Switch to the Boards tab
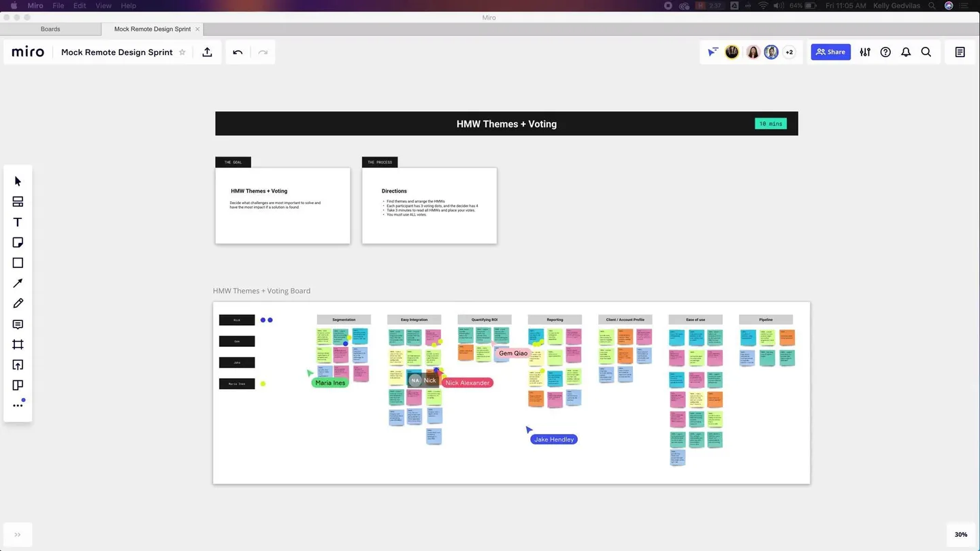980x551 pixels. click(x=50, y=29)
